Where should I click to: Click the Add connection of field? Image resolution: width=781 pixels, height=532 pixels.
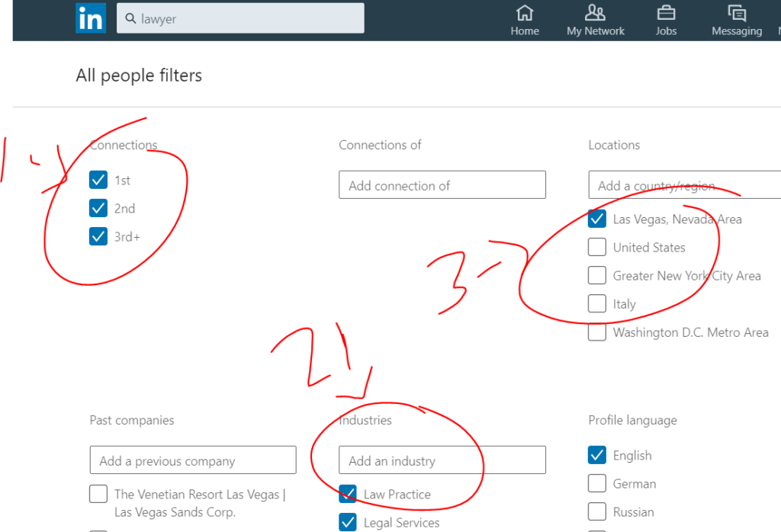[x=442, y=185]
